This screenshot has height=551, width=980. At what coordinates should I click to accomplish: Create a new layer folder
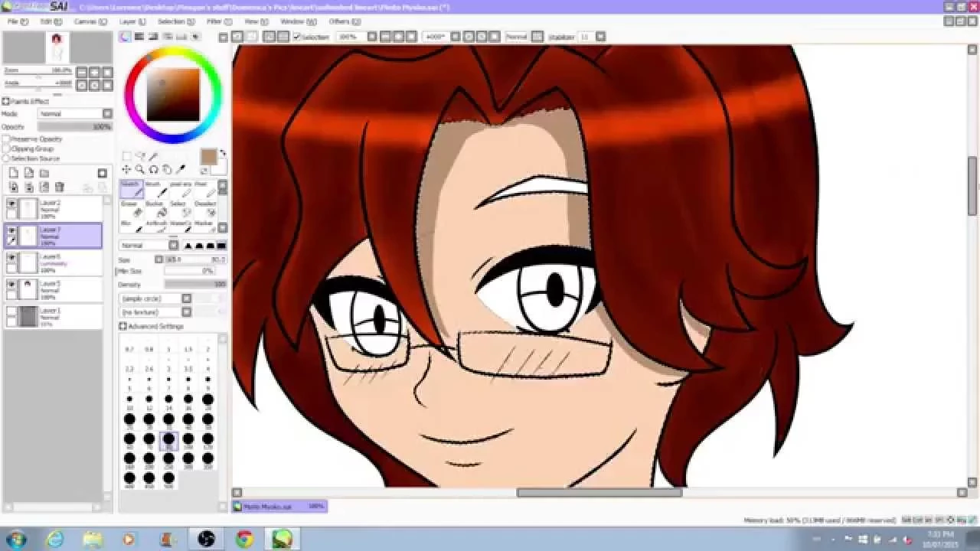[x=44, y=173]
